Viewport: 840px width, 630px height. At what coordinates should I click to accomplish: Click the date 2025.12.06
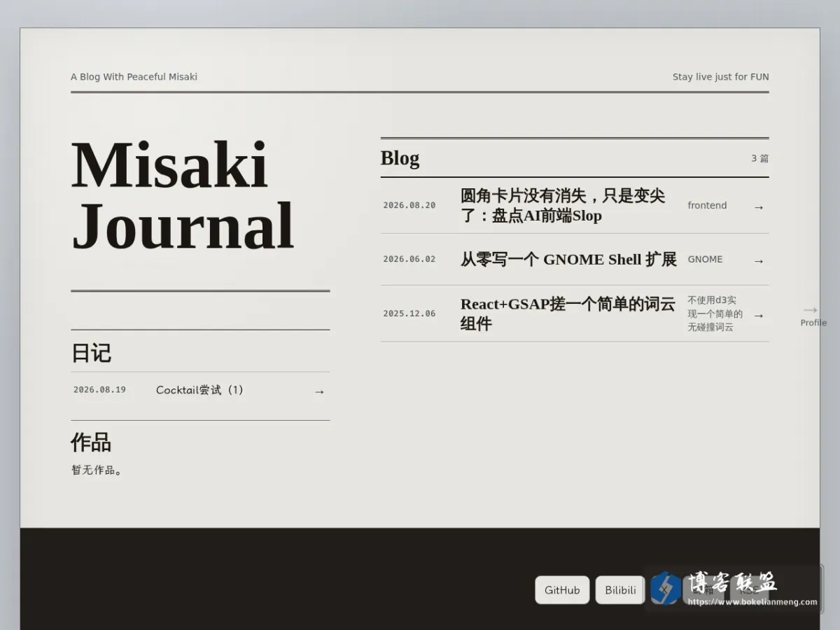point(409,314)
